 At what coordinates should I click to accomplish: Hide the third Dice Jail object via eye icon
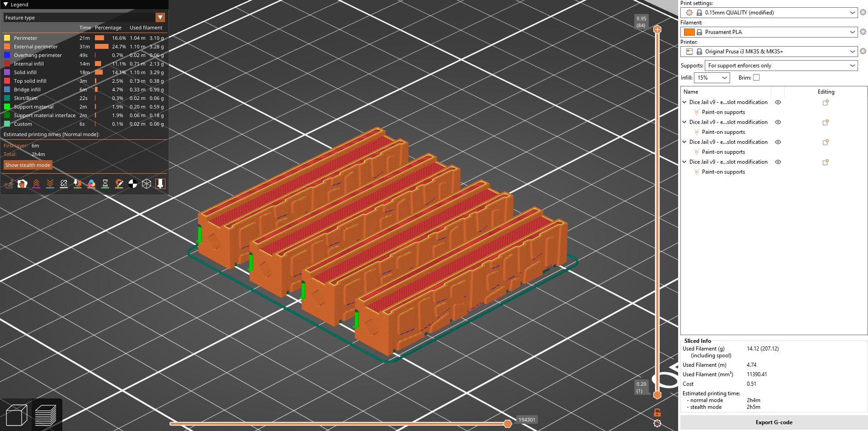click(778, 142)
